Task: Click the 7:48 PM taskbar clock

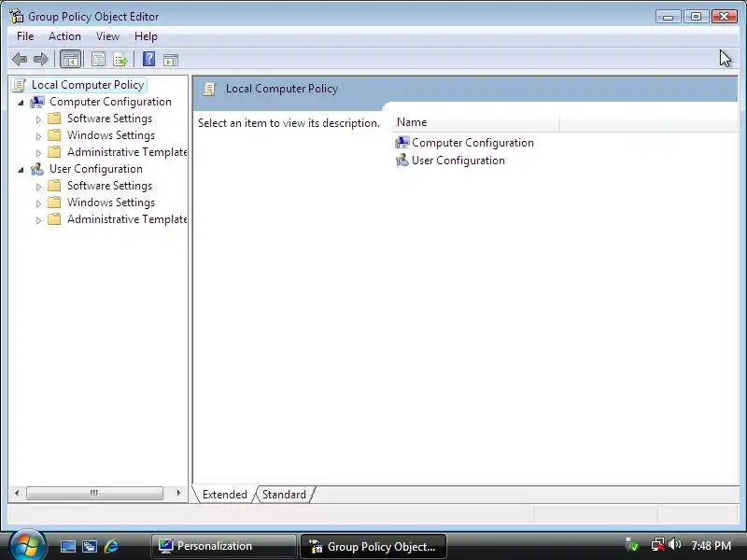Action: coord(711,546)
